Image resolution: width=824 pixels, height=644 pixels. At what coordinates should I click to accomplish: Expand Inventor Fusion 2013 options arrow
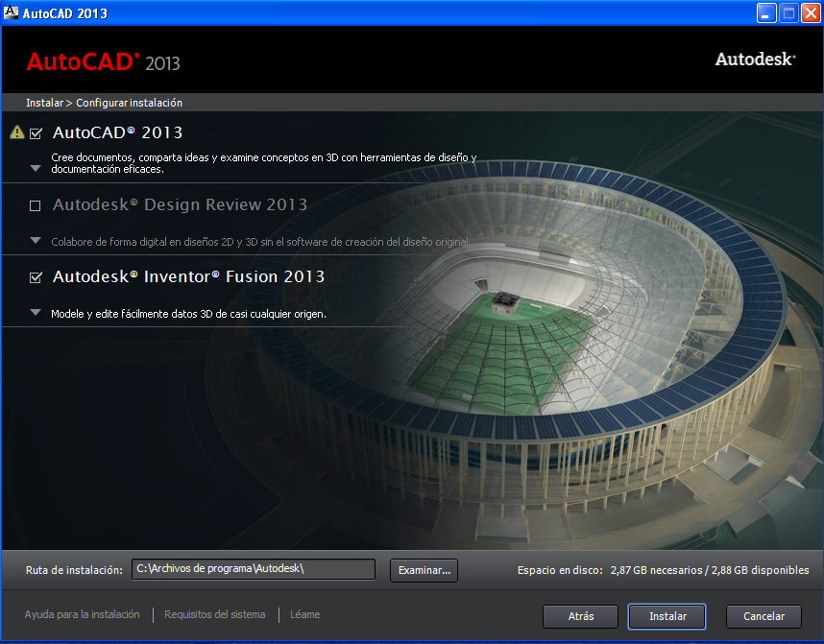coord(36,313)
